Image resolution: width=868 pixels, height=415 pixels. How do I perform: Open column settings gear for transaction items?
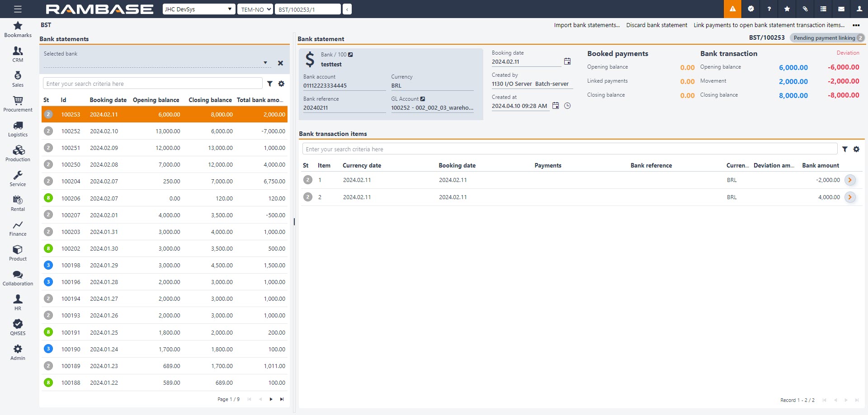click(x=856, y=149)
